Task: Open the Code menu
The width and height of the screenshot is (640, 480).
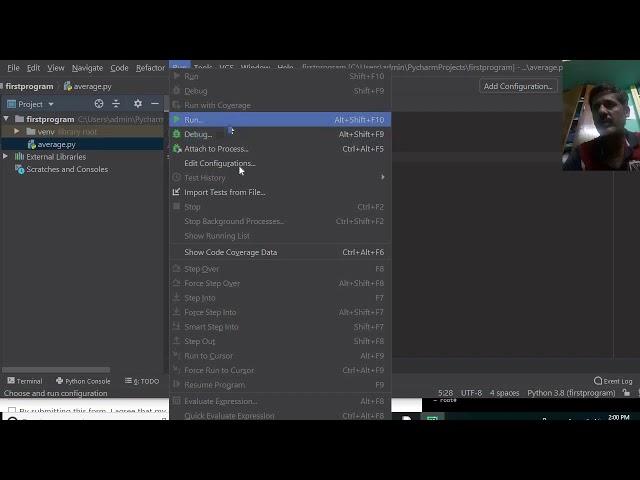Action: (119, 68)
